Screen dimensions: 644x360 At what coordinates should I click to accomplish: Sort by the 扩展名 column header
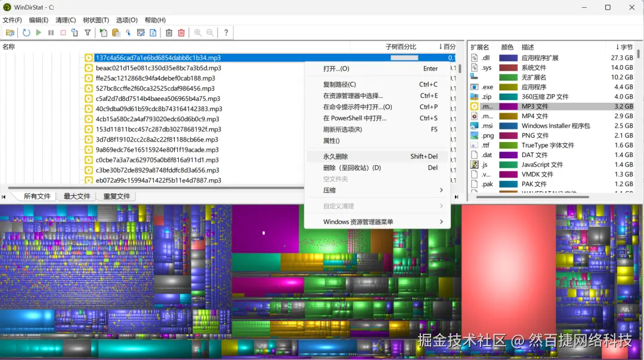[x=479, y=47]
